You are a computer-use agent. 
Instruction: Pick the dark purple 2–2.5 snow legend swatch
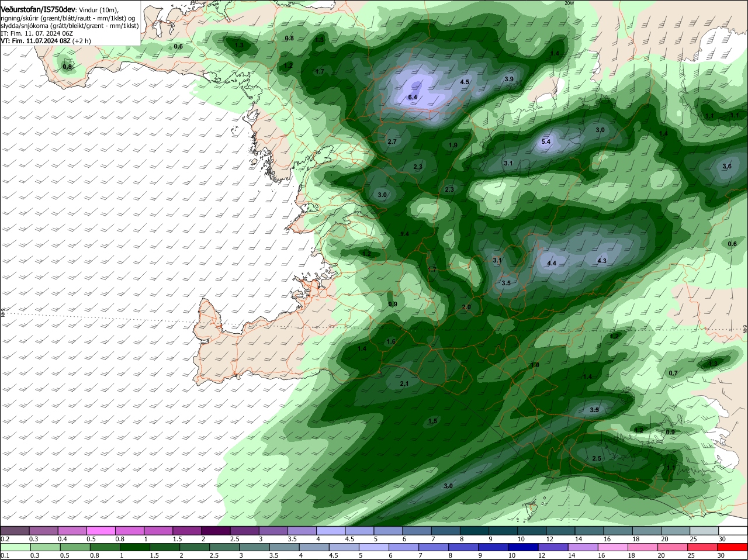click(216, 530)
